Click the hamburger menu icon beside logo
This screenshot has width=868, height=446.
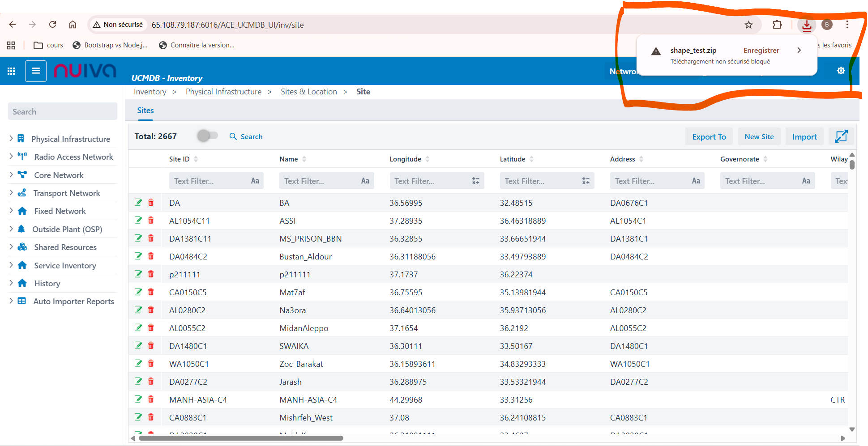[36, 71]
